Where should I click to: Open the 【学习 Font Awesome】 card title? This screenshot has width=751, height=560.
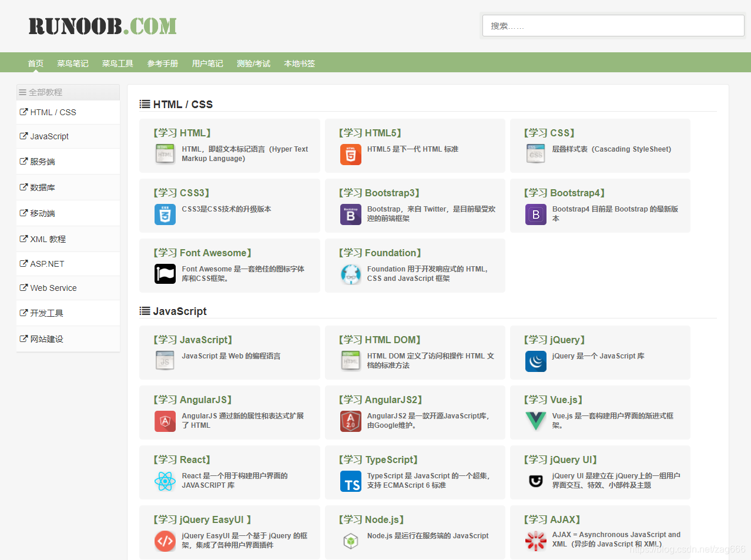point(203,253)
